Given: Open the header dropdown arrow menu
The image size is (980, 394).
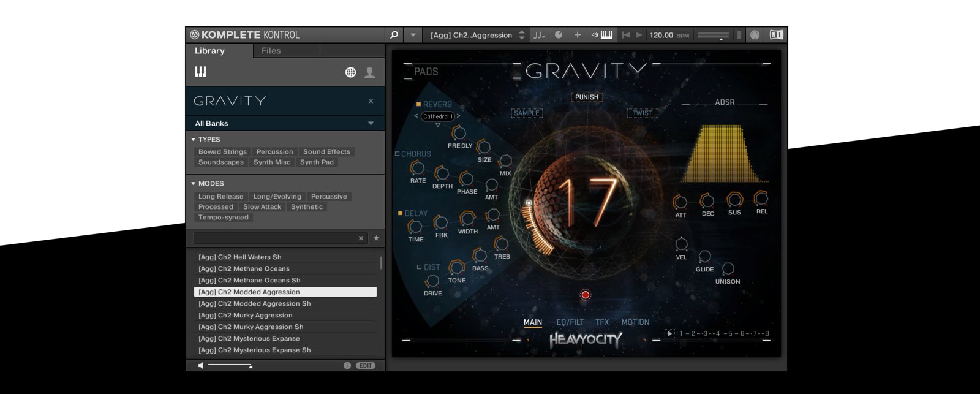Looking at the screenshot, I should click(x=413, y=35).
